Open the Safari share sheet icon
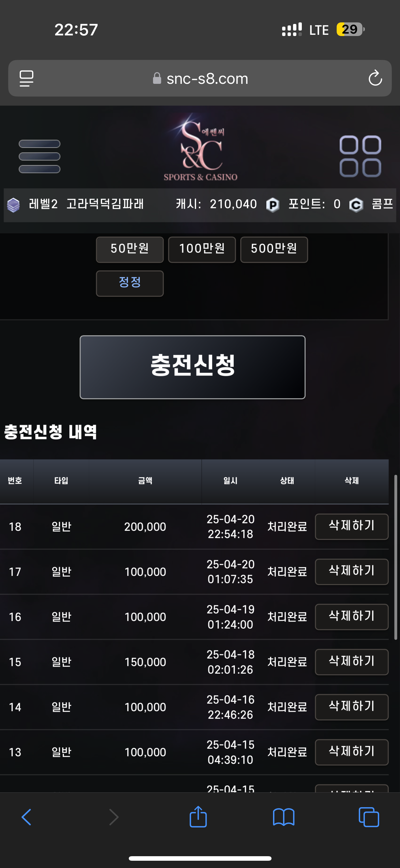Viewport: 400px width, 868px height. (x=198, y=817)
